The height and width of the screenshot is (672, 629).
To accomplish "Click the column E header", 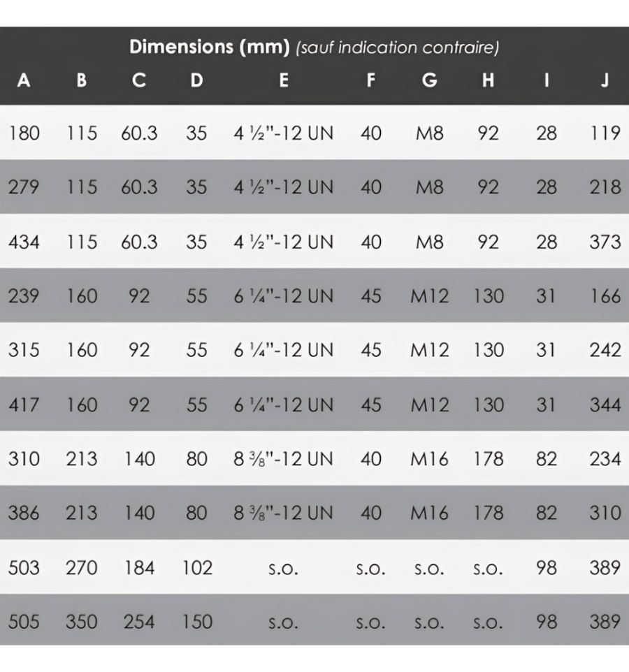I will (x=284, y=80).
